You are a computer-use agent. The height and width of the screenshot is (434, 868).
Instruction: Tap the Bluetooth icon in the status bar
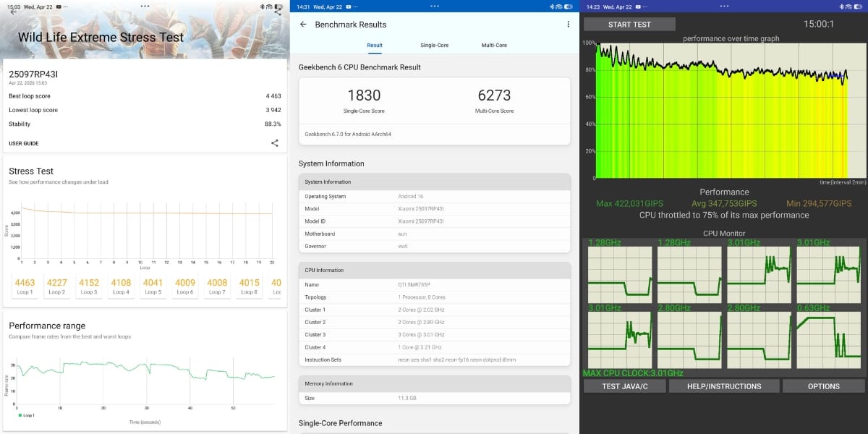point(262,6)
